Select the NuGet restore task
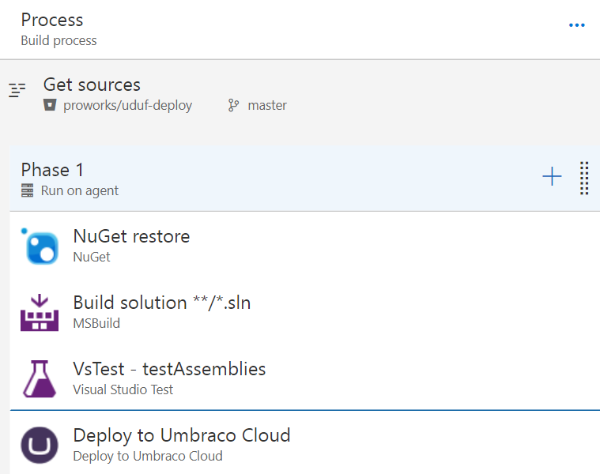 pyautogui.click(x=131, y=237)
